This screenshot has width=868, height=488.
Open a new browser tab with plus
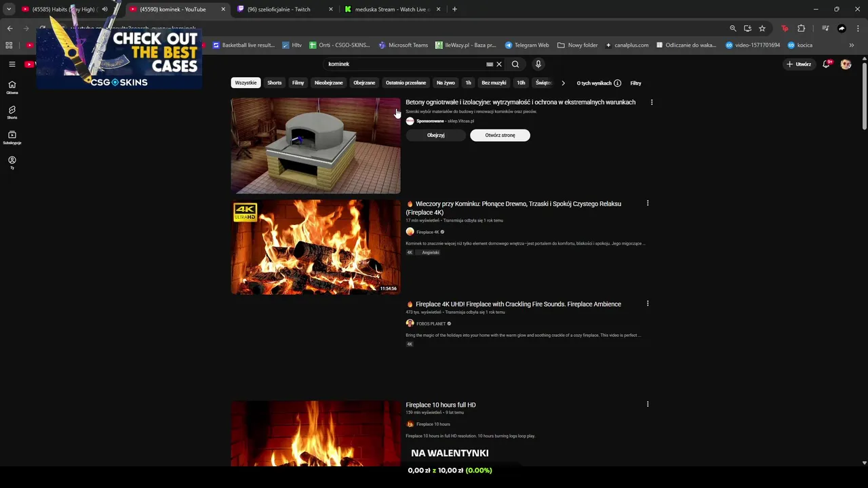point(454,9)
